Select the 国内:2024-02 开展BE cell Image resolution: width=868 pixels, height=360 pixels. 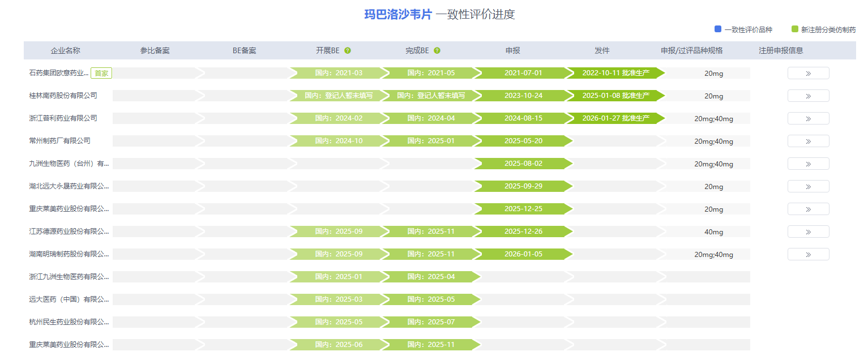click(339, 118)
